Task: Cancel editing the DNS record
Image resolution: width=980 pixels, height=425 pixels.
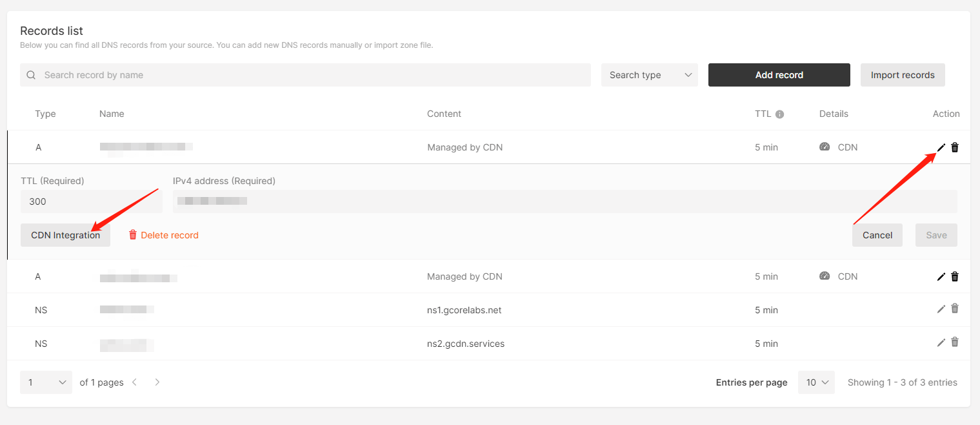Action: click(877, 235)
